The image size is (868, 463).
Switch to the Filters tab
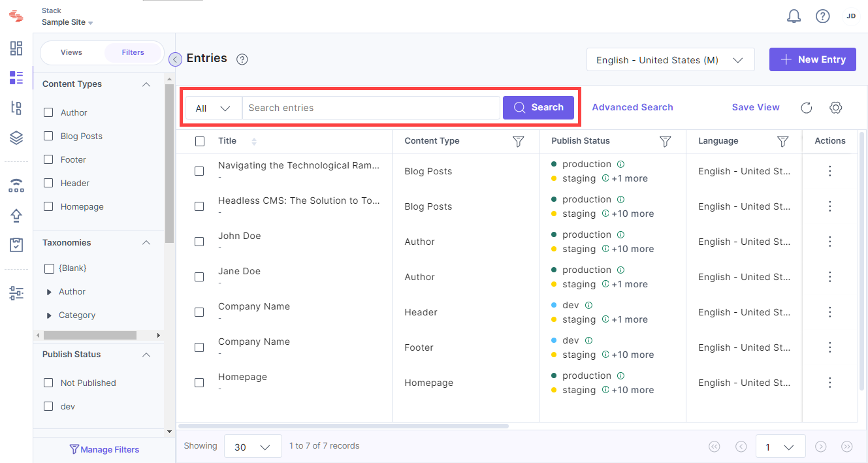pos(133,52)
